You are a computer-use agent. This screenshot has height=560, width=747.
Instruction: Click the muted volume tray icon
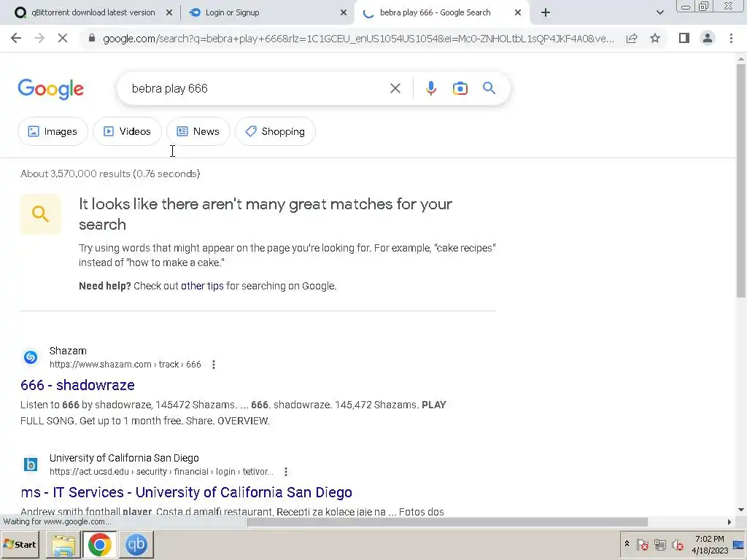(677, 545)
